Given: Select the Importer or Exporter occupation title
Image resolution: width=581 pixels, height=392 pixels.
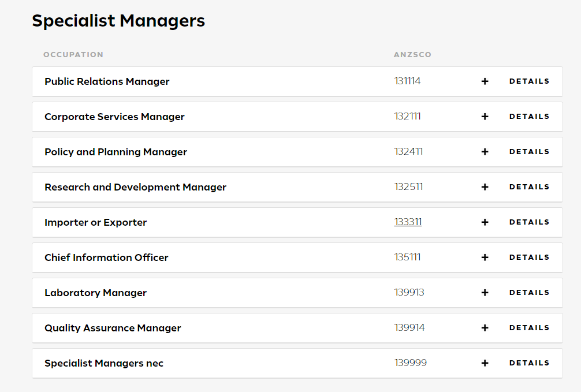Looking at the screenshot, I should click(x=95, y=222).
